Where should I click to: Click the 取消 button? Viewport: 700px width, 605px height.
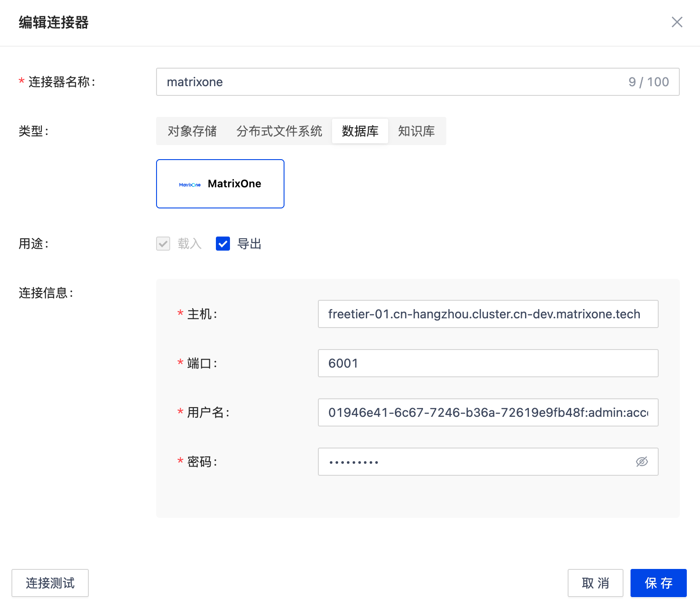[x=595, y=583]
